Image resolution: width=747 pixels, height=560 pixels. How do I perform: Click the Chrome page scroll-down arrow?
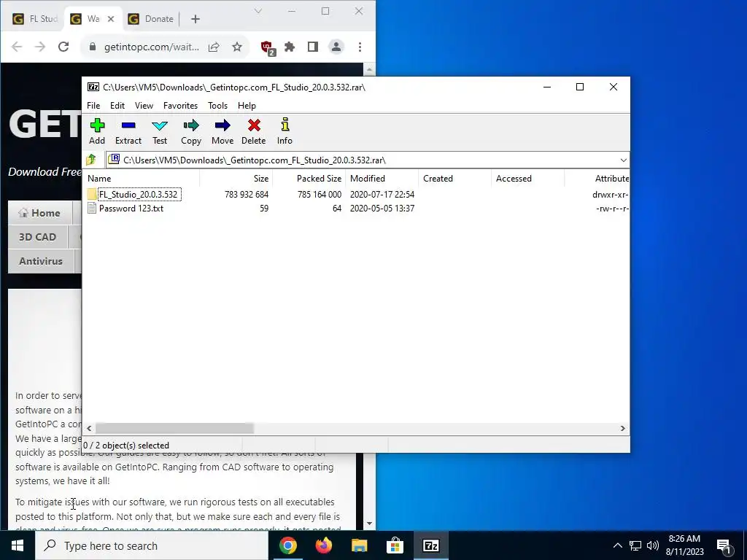tap(369, 524)
